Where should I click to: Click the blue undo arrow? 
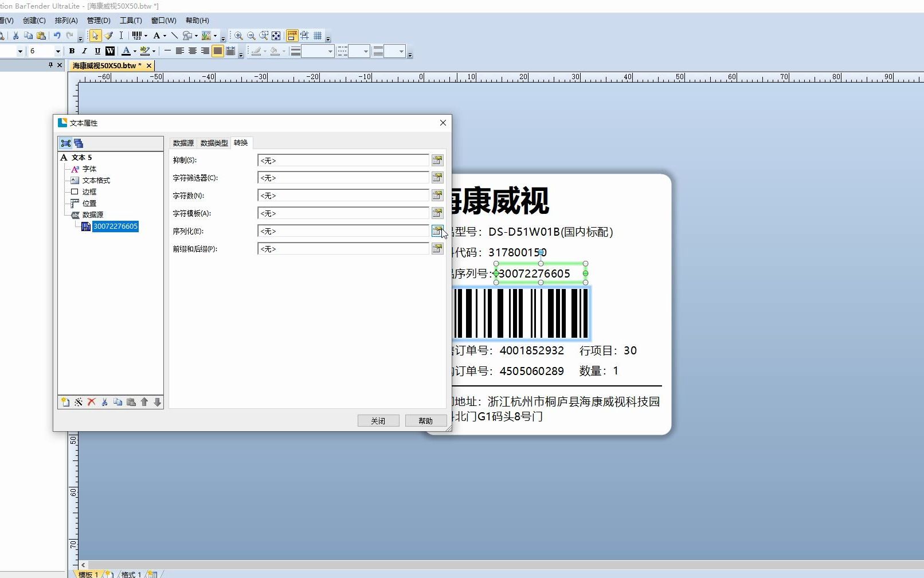coord(57,36)
